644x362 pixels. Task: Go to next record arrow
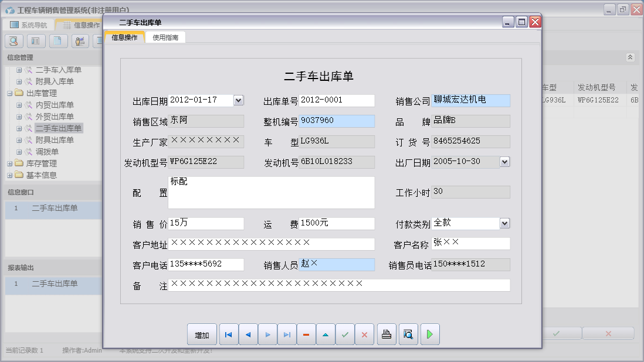point(268,334)
